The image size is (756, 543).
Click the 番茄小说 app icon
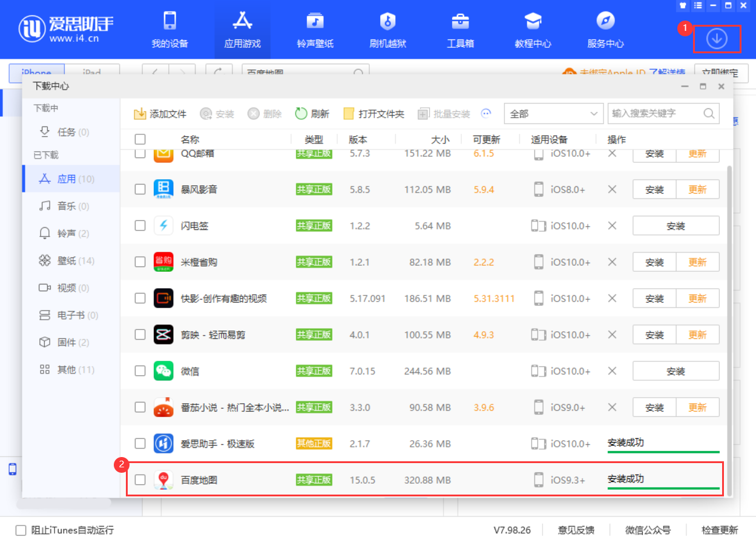pos(163,407)
